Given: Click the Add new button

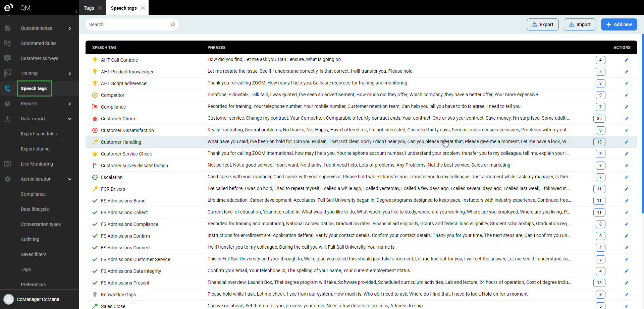Looking at the screenshot, I should tap(619, 24).
